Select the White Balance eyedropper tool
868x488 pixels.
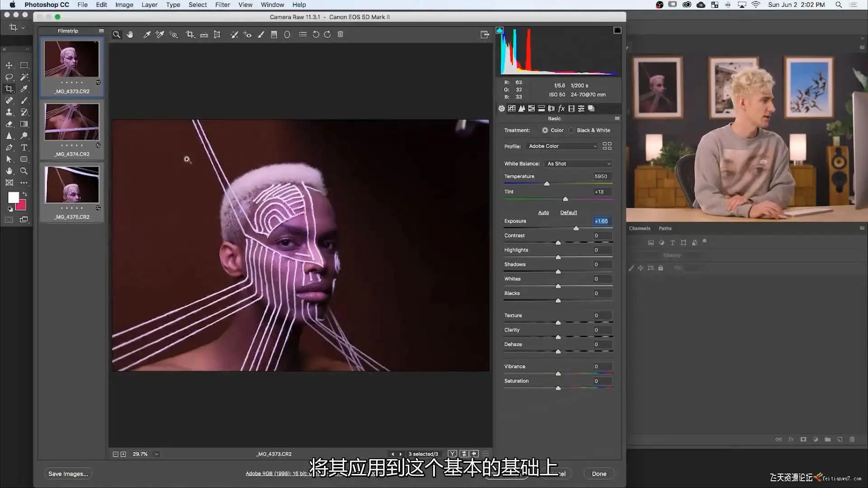[147, 34]
